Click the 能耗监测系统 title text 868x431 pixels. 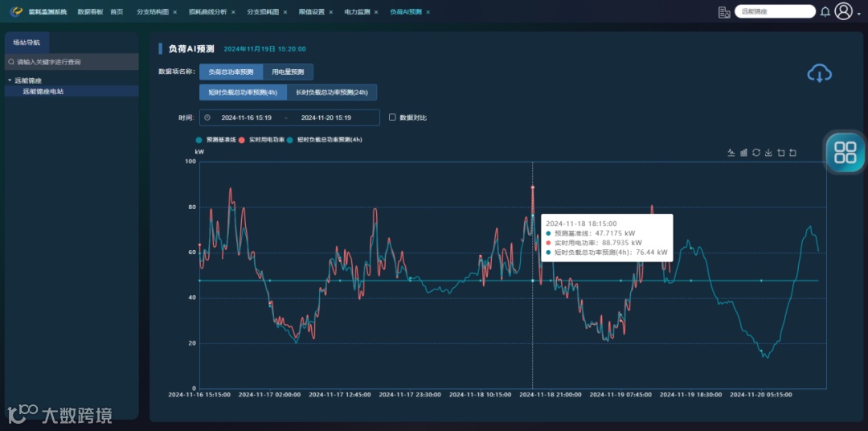[47, 11]
